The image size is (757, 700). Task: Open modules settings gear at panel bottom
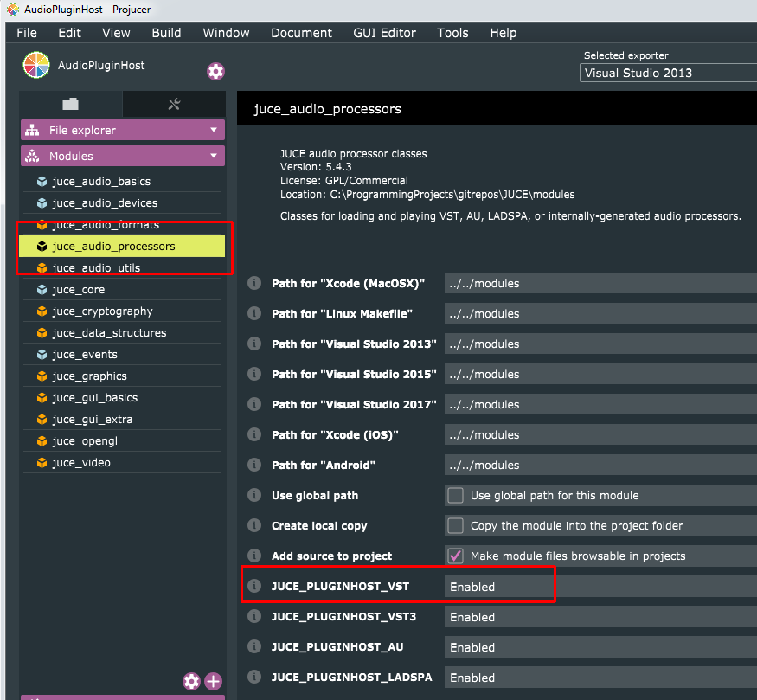(192, 681)
